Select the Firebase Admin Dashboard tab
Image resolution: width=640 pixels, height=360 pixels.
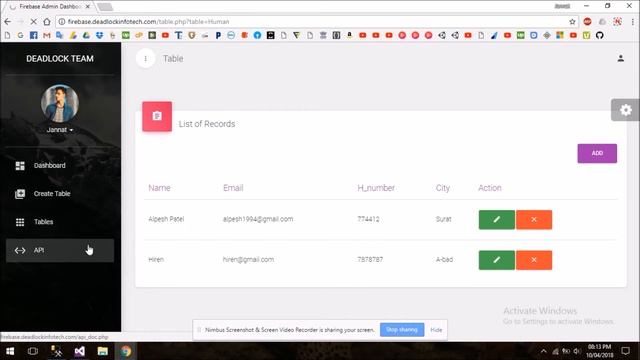pyautogui.click(x=49, y=7)
